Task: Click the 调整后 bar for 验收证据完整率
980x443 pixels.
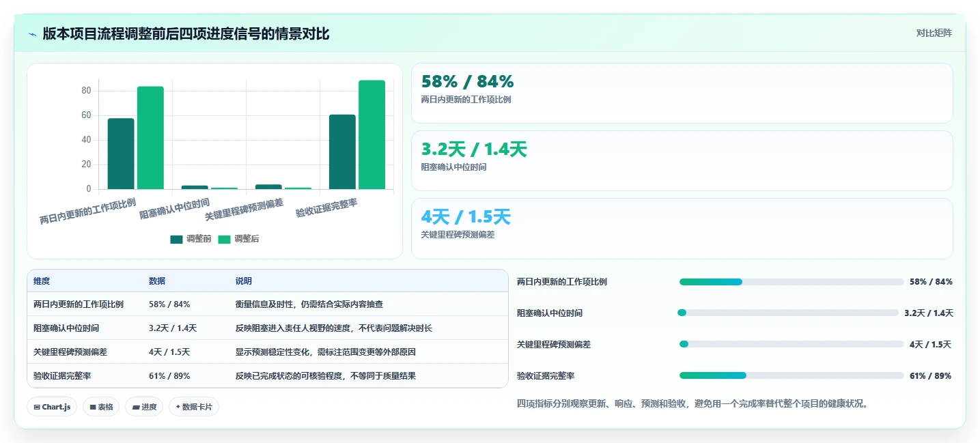Action: (372, 134)
